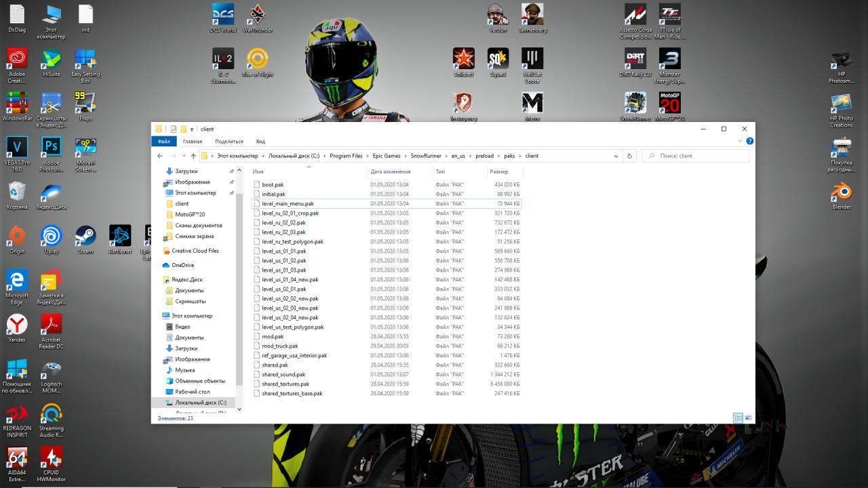Sort files by Размер column header
The image size is (868, 488).
[x=498, y=171]
